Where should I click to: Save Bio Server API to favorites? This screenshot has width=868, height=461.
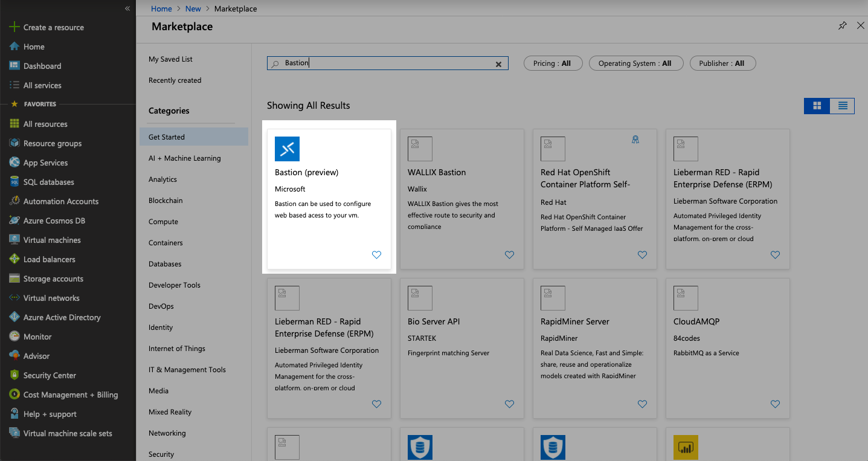tap(509, 404)
